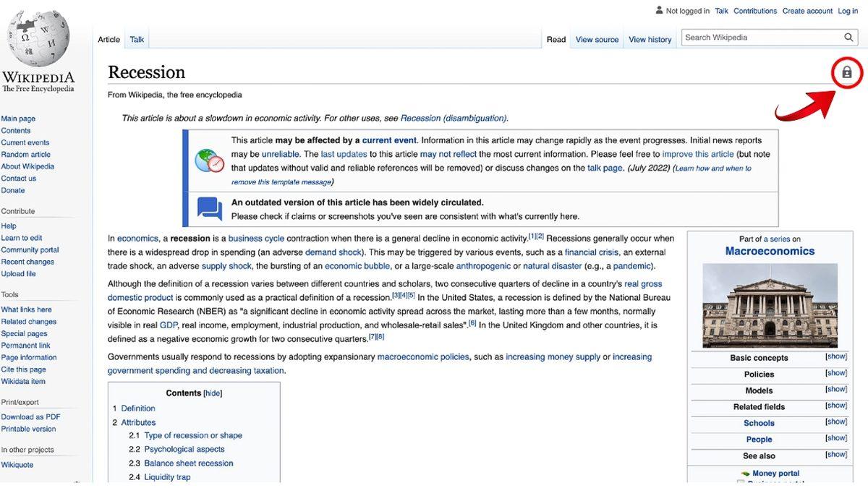
Task: Expand the Related fields section
Action: click(836, 406)
